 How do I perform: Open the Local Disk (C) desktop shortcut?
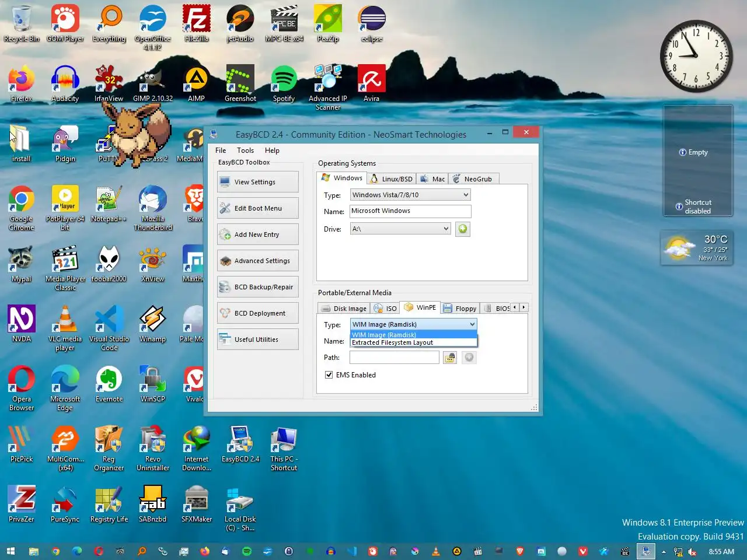tap(240, 509)
